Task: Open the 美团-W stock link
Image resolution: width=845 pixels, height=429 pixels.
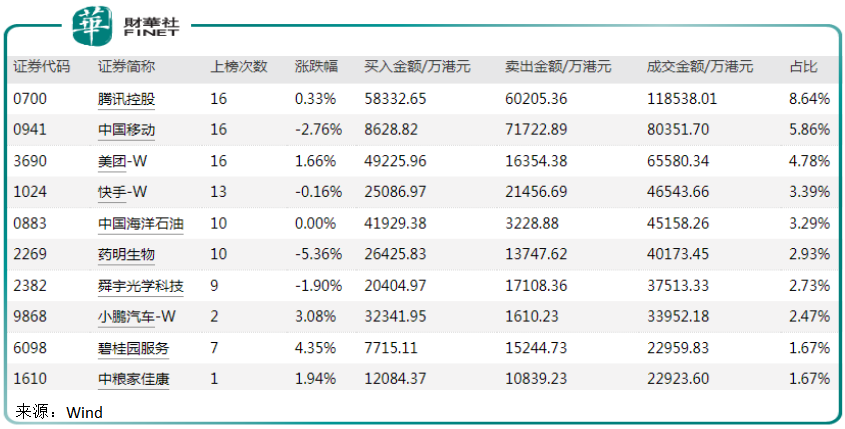Action: pyautogui.click(x=122, y=161)
